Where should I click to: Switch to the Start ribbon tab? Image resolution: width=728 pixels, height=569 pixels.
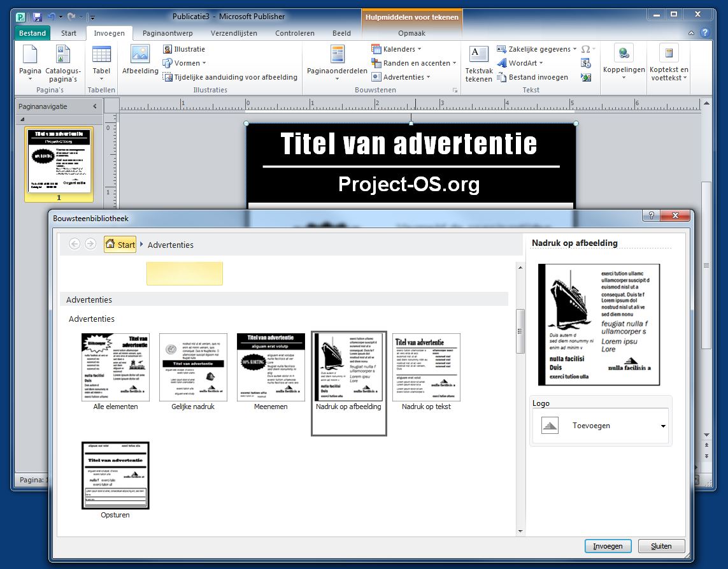click(69, 33)
